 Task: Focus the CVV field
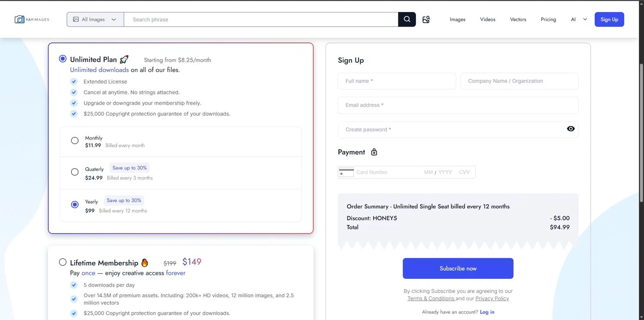(465, 172)
